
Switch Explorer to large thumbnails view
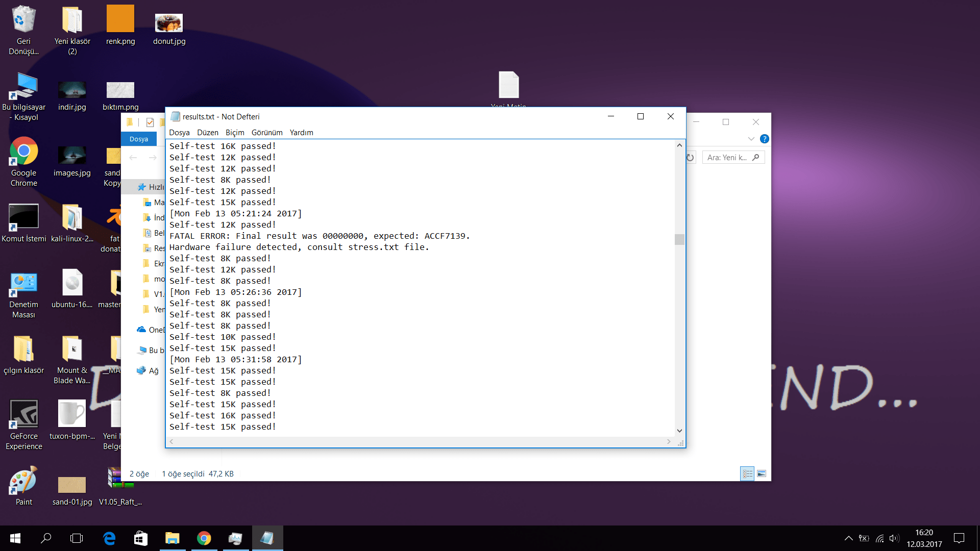762,474
